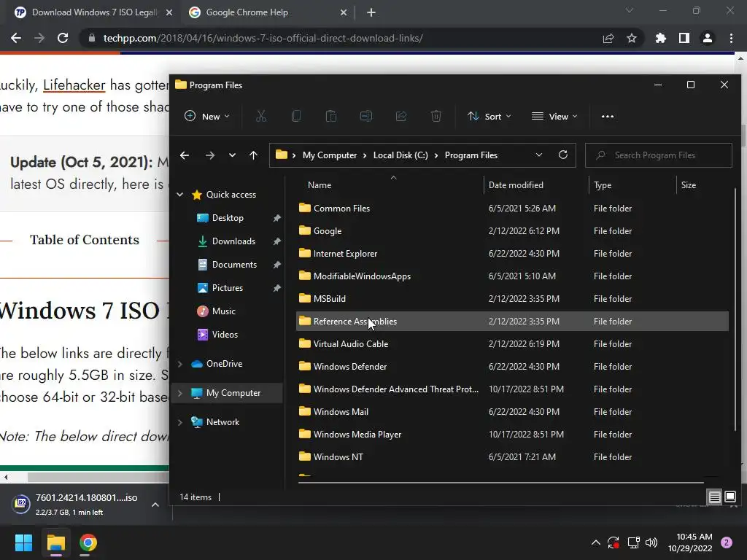Click the Rename icon in Explorer toolbar
This screenshot has height=560, width=747.
(x=366, y=116)
